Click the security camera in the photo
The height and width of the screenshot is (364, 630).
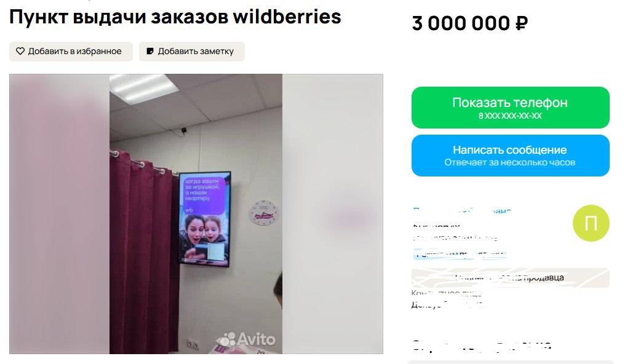(x=184, y=130)
